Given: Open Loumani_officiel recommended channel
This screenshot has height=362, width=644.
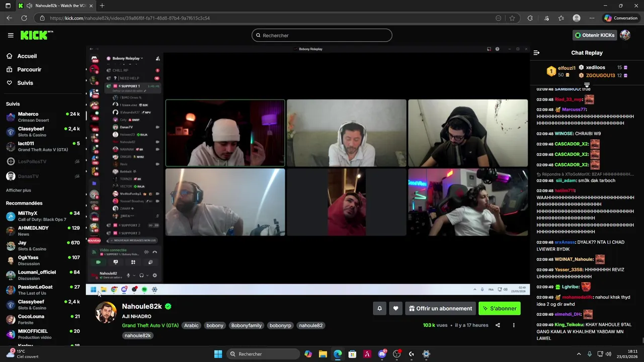Looking at the screenshot, I should click(43, 275).
